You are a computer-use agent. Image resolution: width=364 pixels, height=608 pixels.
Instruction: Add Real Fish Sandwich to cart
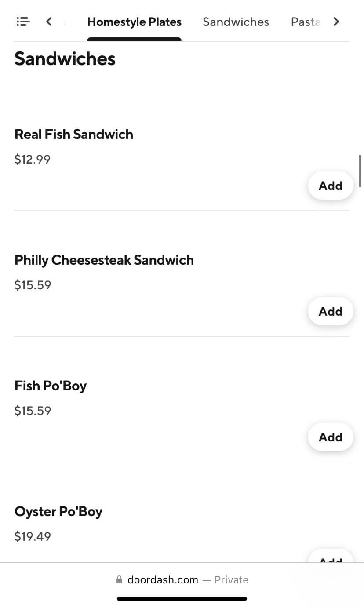point(330,186)
